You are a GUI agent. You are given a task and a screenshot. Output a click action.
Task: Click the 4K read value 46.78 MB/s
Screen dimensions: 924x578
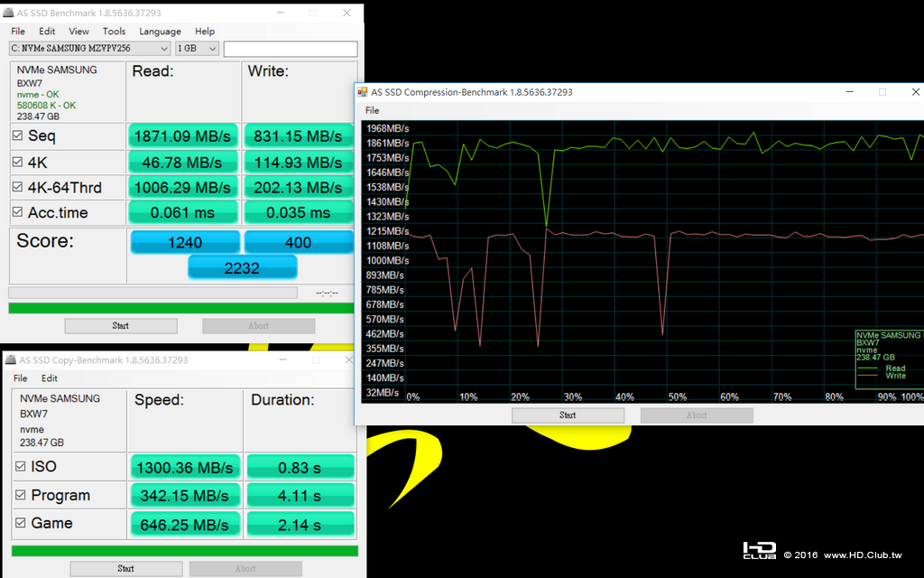182,163
